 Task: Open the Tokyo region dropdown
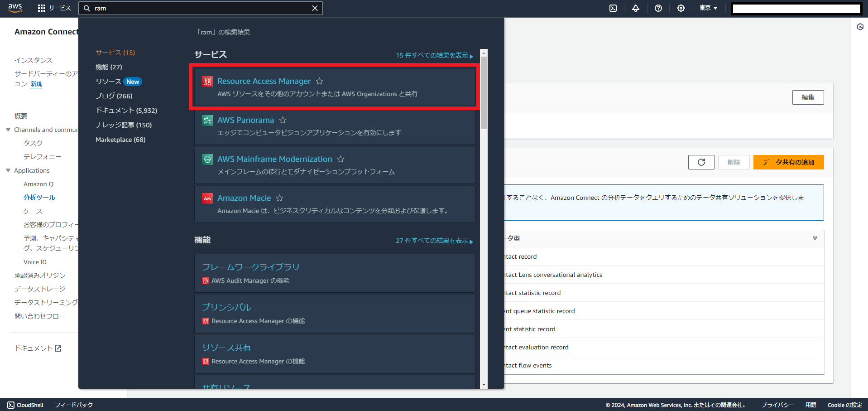pos(708,8)
